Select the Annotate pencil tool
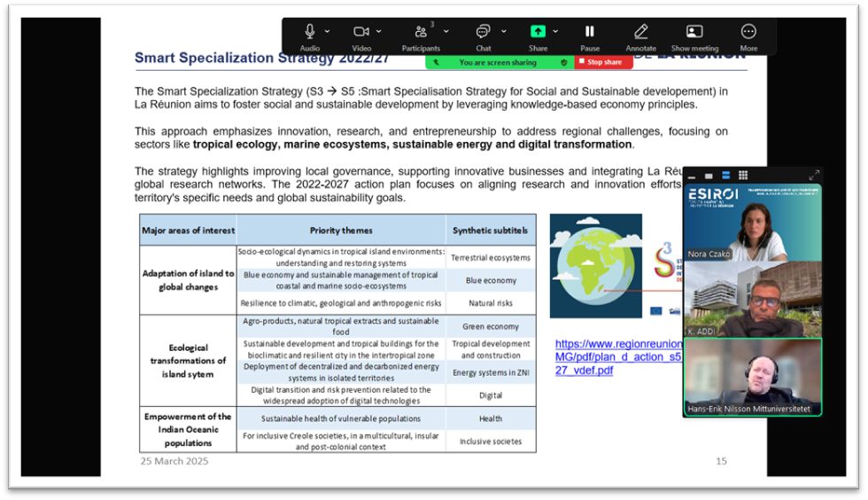 [x=641, y=32]
